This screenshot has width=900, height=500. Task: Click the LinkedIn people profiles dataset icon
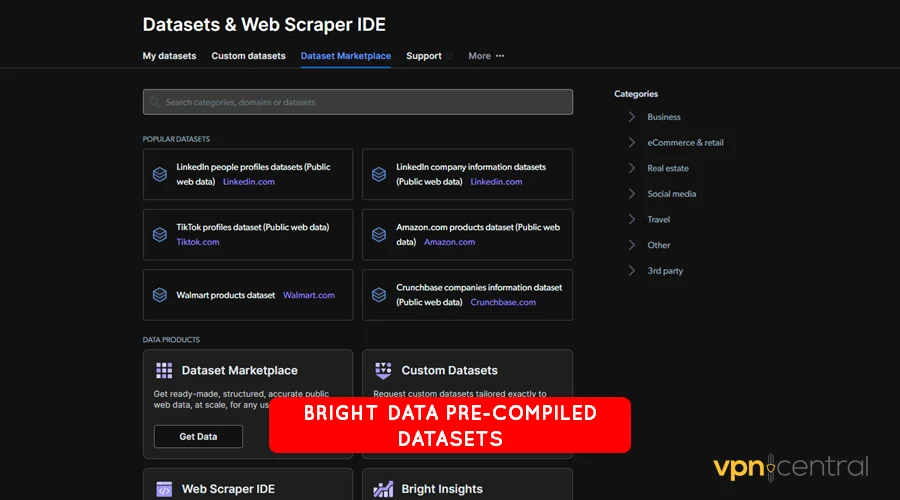(x=160, y=174)
